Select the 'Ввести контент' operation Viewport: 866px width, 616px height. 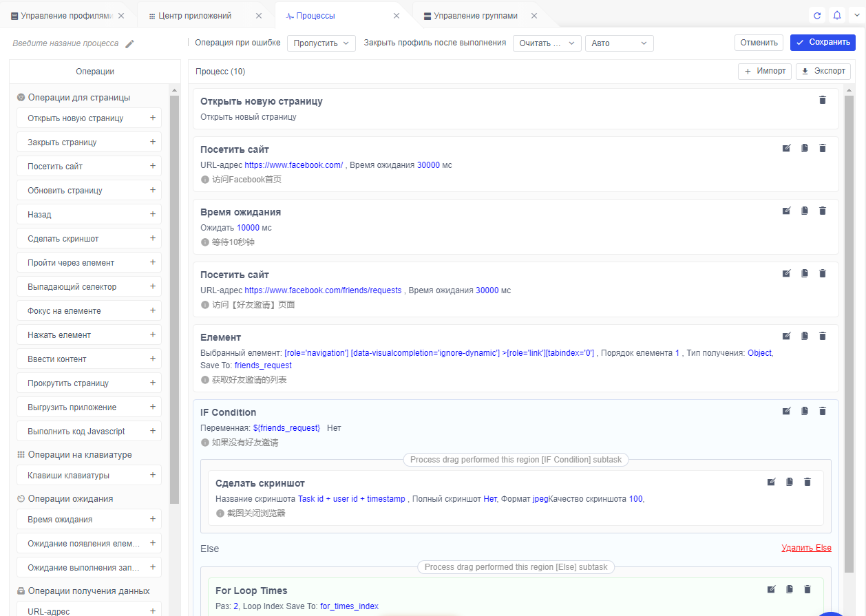[89, 359]
